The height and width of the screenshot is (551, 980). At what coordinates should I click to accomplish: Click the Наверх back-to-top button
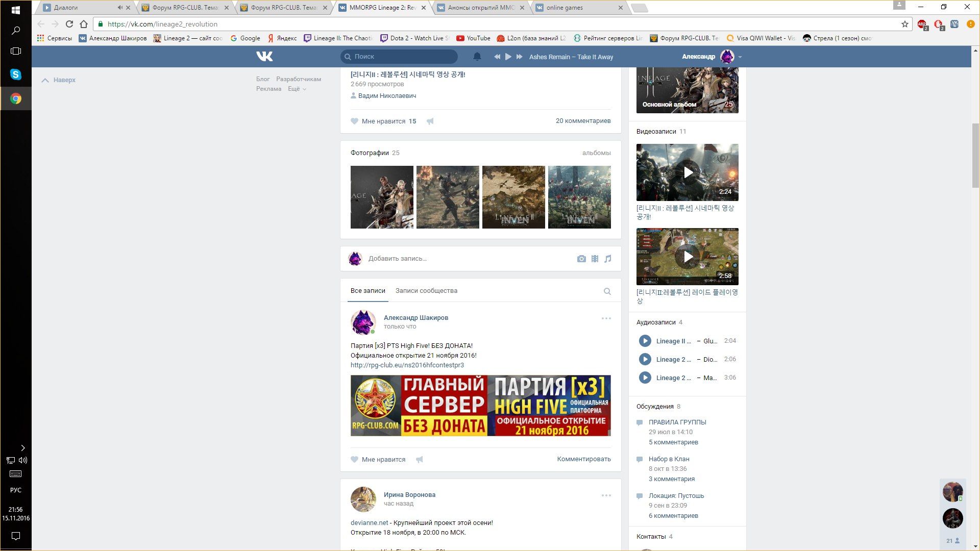(x=59, y=80)
